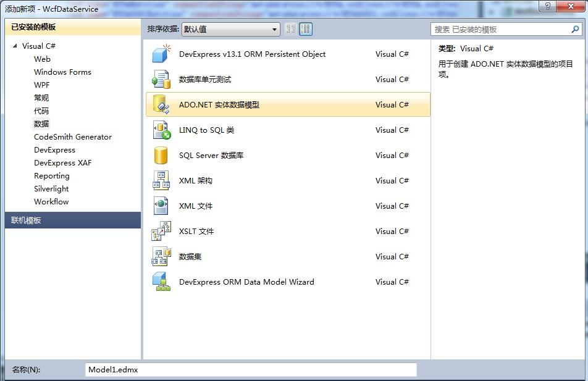Select the LINQ to SQL 类 text
The height and width of the screenshot is (381, 588).
[207, 130]
